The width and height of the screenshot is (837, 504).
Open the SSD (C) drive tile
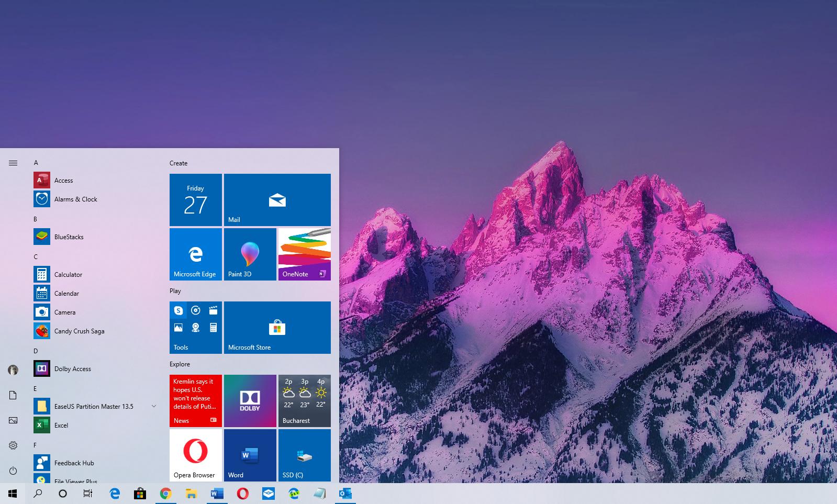click(x=305, y=455)
